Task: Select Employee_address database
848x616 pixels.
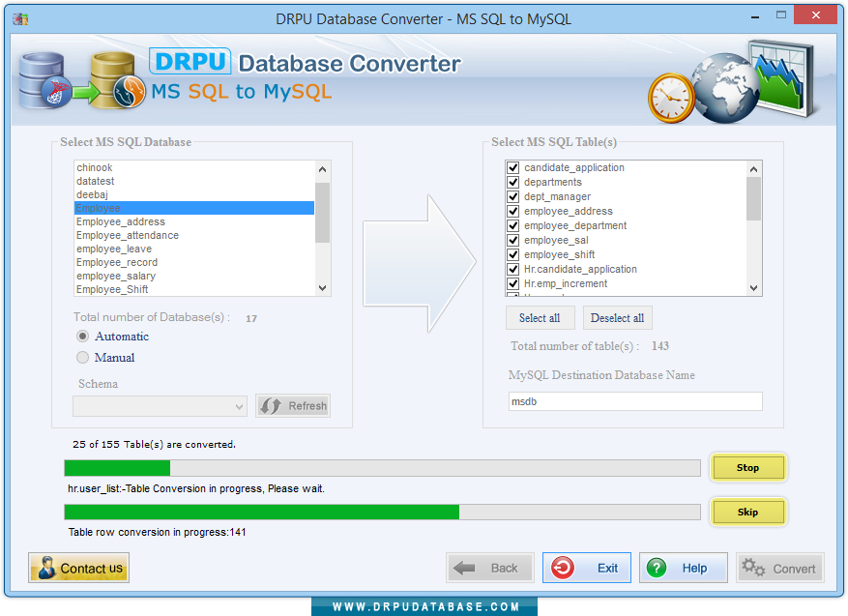Action: [194, 221]
